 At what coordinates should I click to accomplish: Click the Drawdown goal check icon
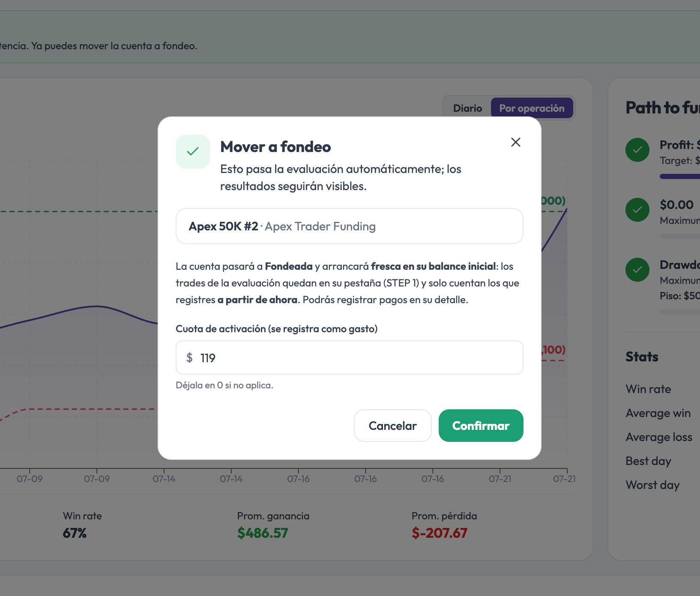click(x=637, y=270)
